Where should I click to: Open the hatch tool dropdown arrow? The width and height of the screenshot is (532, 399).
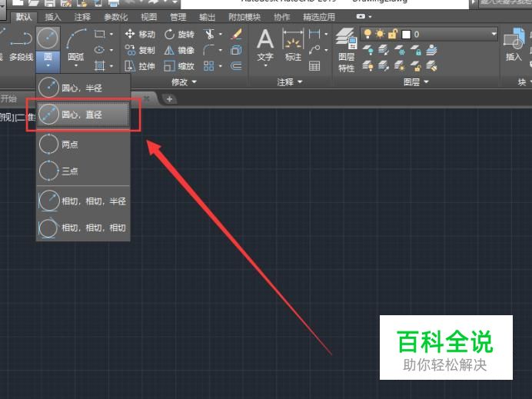(111, 65)
